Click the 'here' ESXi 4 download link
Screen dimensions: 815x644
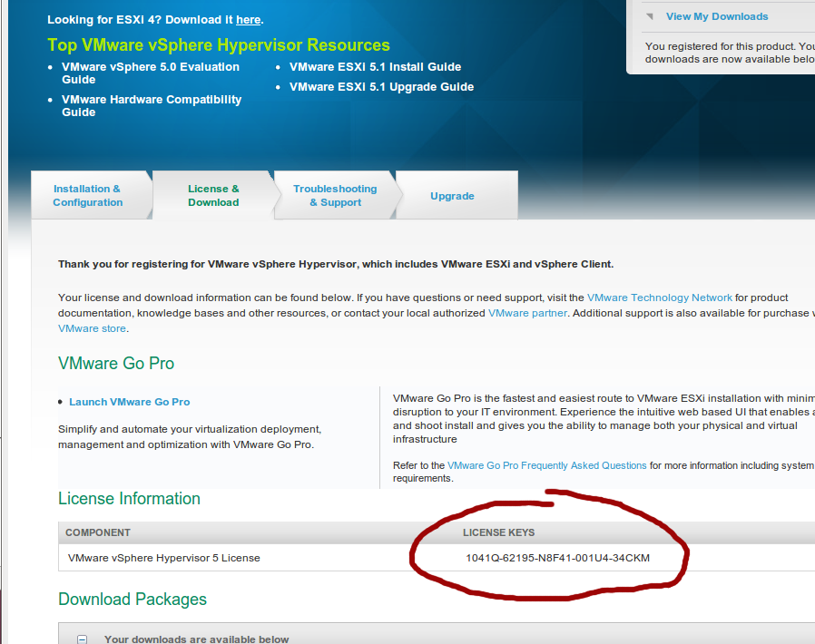click(249, 20)
